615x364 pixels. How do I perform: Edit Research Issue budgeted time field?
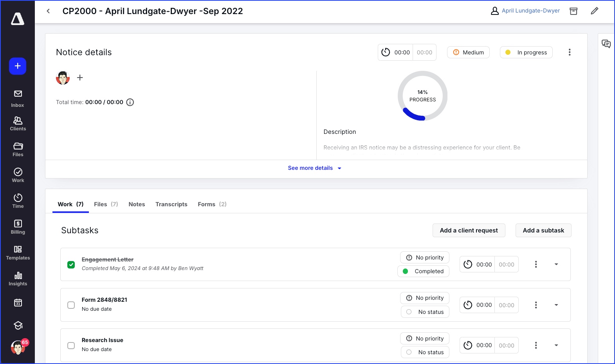click(507, 345)
